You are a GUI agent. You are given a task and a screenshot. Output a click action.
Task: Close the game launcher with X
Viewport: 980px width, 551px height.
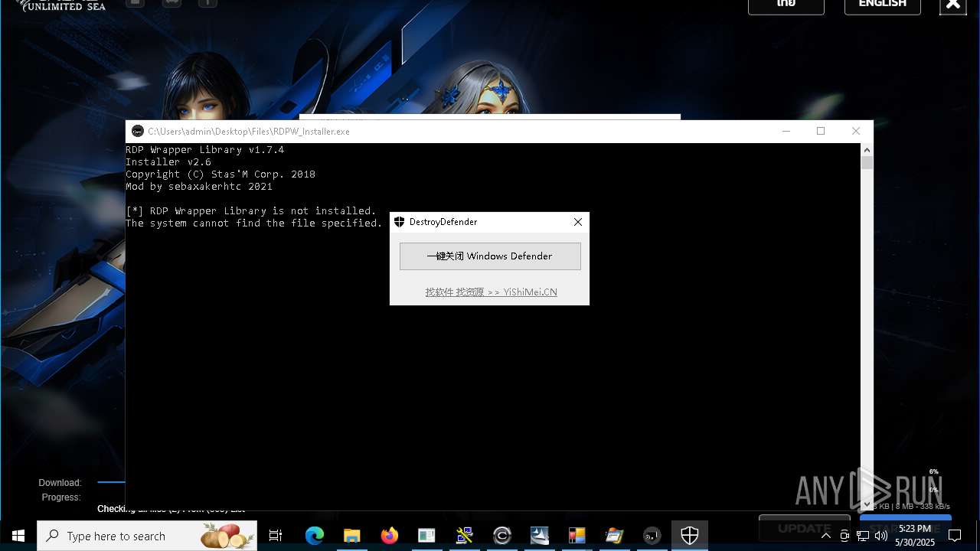953,5
